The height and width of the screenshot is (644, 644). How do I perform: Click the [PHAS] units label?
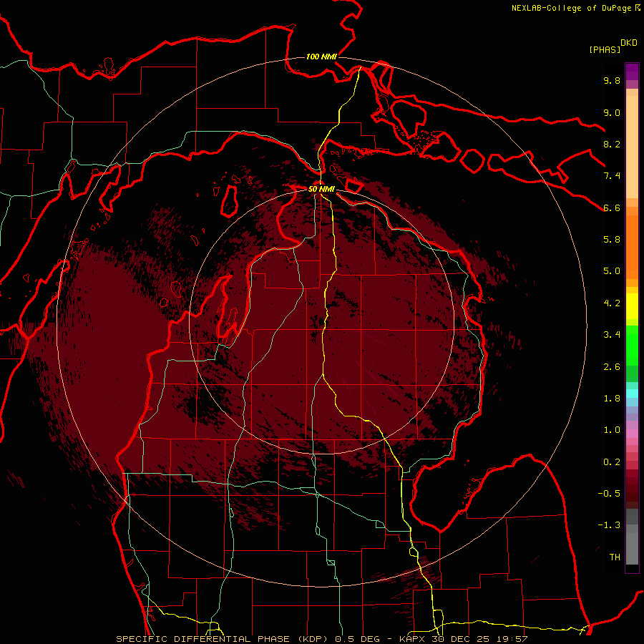(x=605, y=49)
